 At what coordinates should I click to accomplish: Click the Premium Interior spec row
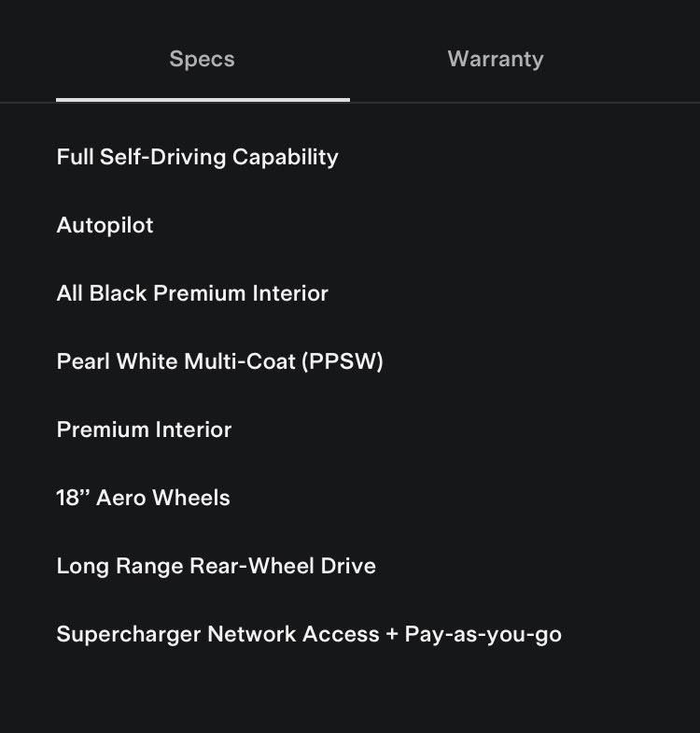(x=144, y=430)
